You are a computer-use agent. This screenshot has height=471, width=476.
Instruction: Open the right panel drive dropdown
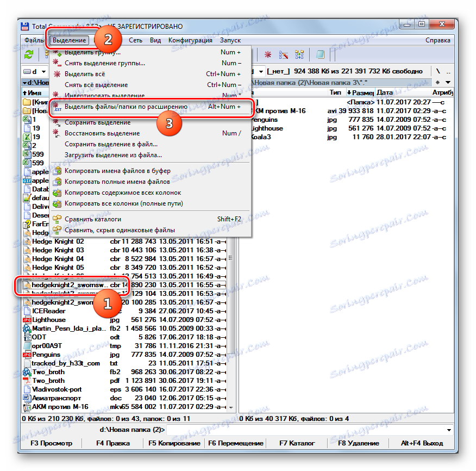click(x=261, y=72)
